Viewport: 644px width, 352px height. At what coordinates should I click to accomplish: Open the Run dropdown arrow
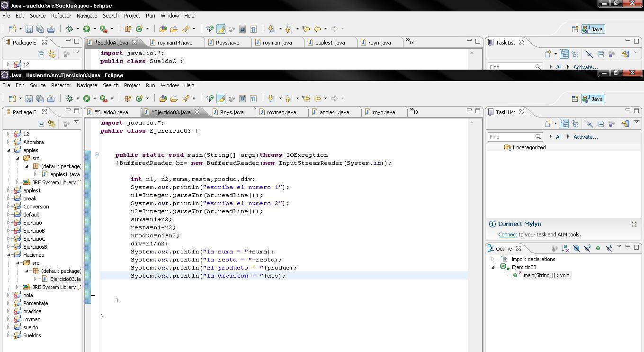(94, 98)
